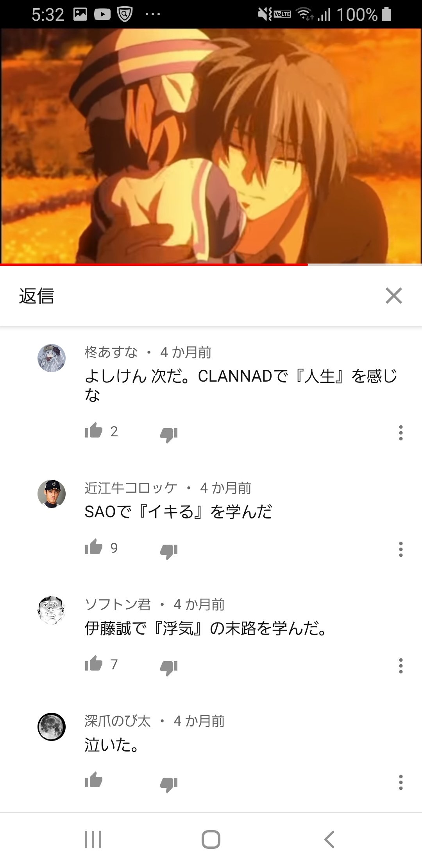Seek on the red video progress bar
This screenshot has height=868, width=422.
click(211, 265)
